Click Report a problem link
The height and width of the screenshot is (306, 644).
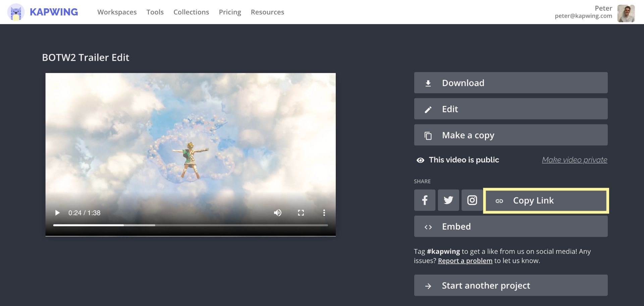[x=465, y=261]
